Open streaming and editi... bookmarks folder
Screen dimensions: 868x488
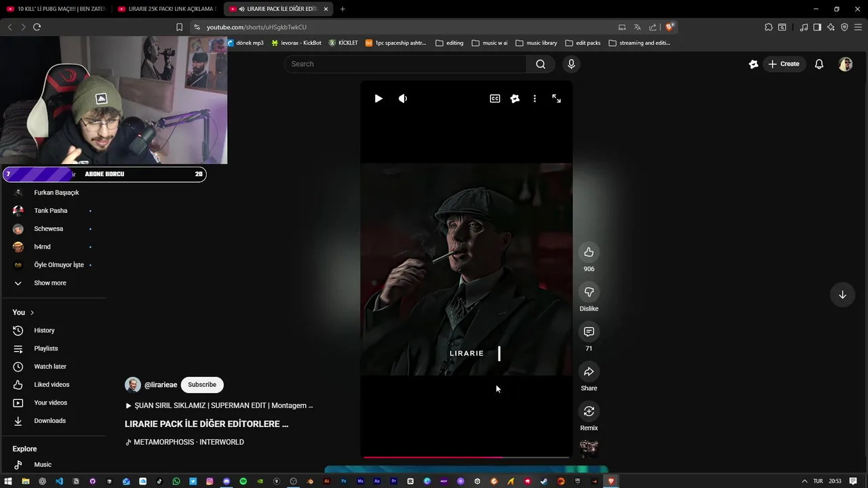click(639, 43)
